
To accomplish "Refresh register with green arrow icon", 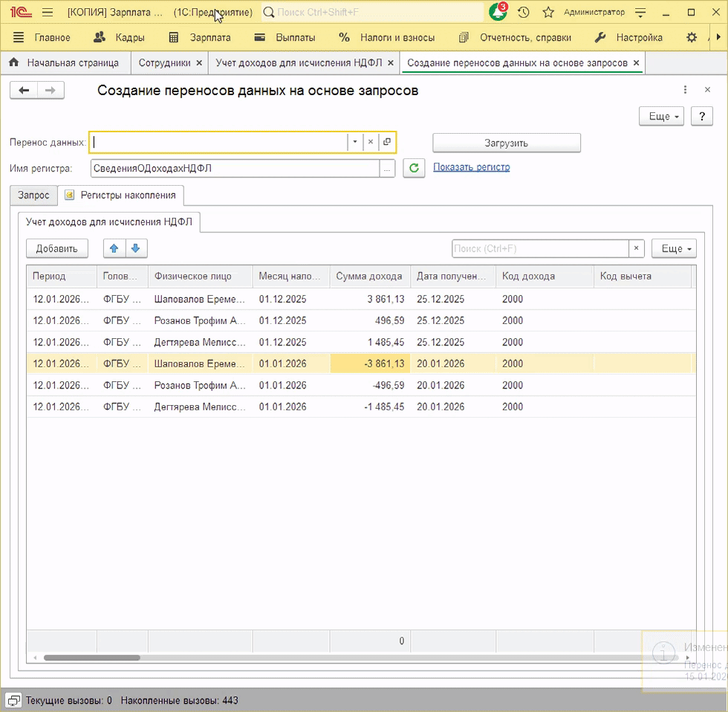I will [415, 168].
